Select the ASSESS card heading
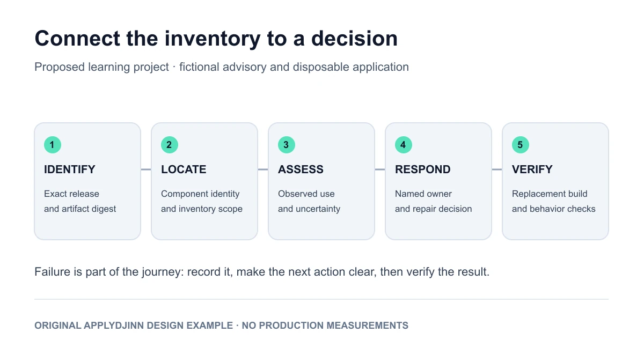This screenshot has width=644, height=362. tap(301, 169)
